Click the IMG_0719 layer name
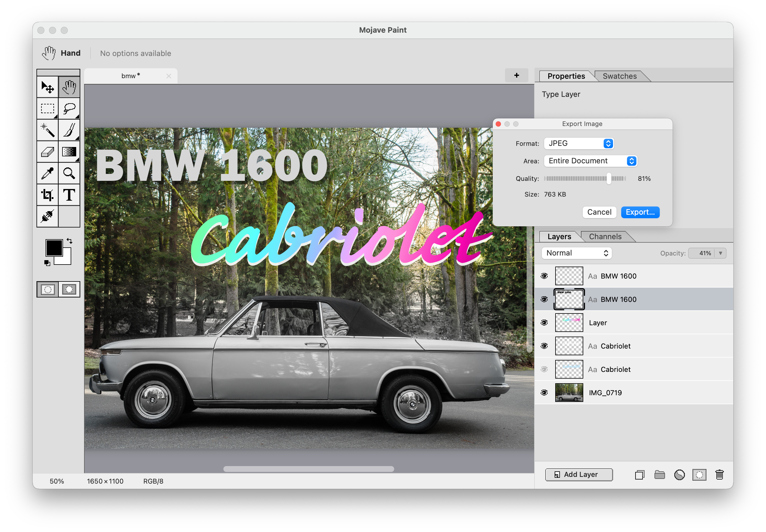Image resolution: width=766 pixels, height=532 pixels. [605, 393]
